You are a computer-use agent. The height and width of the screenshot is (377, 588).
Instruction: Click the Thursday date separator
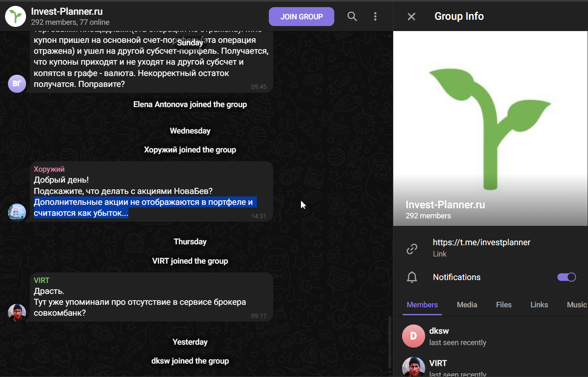click(x=190, y=242)
